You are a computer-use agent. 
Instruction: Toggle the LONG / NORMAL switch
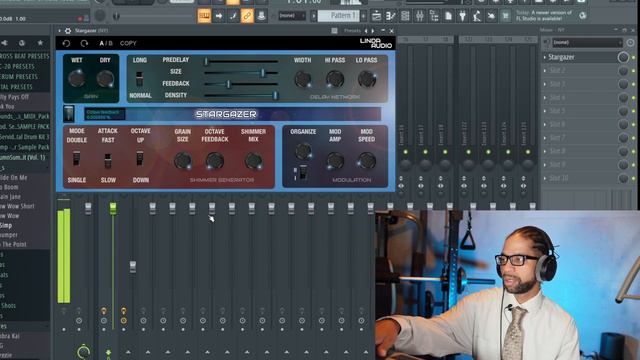pyautogui.click(x=139, y=79)
